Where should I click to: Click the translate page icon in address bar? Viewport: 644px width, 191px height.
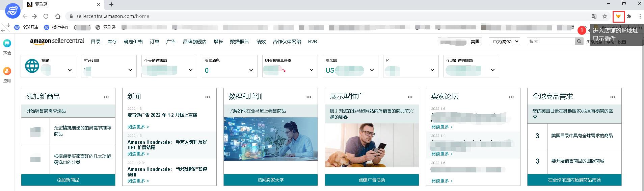tap(594, 16)
